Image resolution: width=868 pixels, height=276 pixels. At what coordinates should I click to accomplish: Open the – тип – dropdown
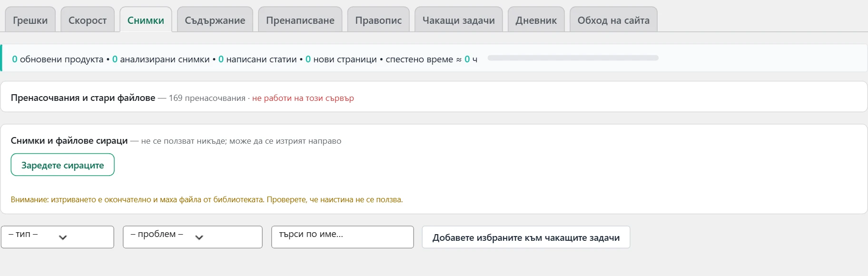click(x=58, y=237)
